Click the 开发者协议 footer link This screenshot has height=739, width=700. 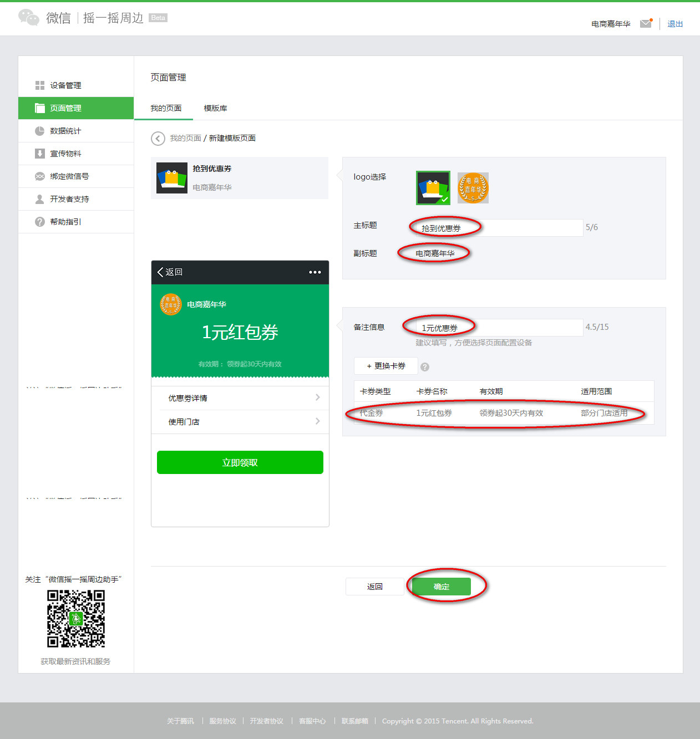point(266,721)
